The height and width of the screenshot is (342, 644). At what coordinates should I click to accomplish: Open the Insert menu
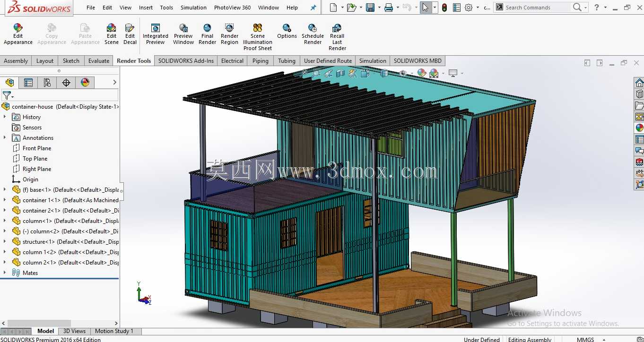146,8
